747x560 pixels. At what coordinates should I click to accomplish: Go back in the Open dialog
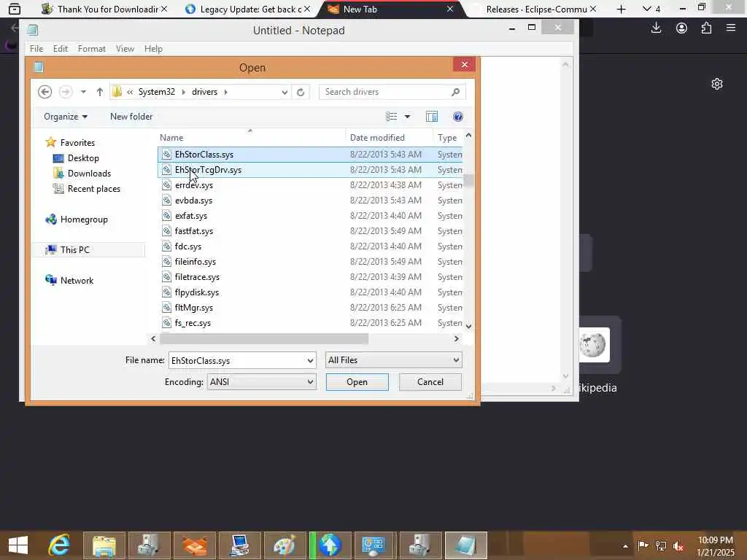coord(44,92)
